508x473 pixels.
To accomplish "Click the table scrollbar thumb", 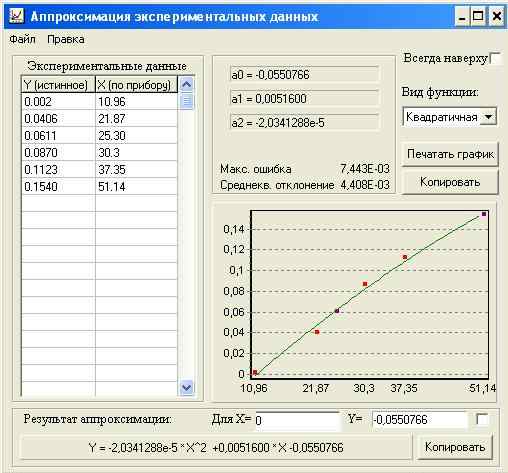I will tap(186, 101).
